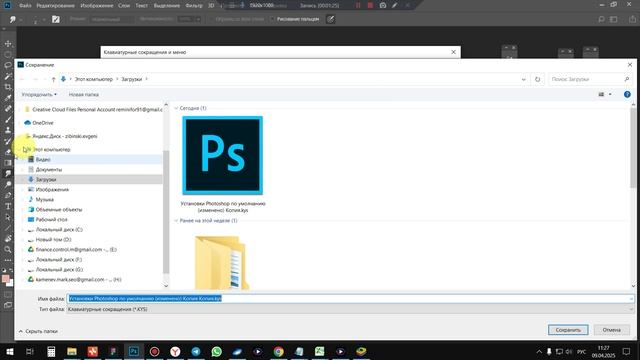Click 'Этот компьютер' in the address path
Image resolution: width=640 pixels, height=360 pixels.
[93, 79]
